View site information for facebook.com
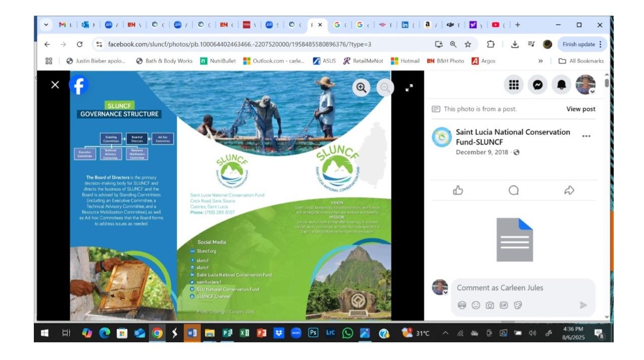 coord(99,44)
